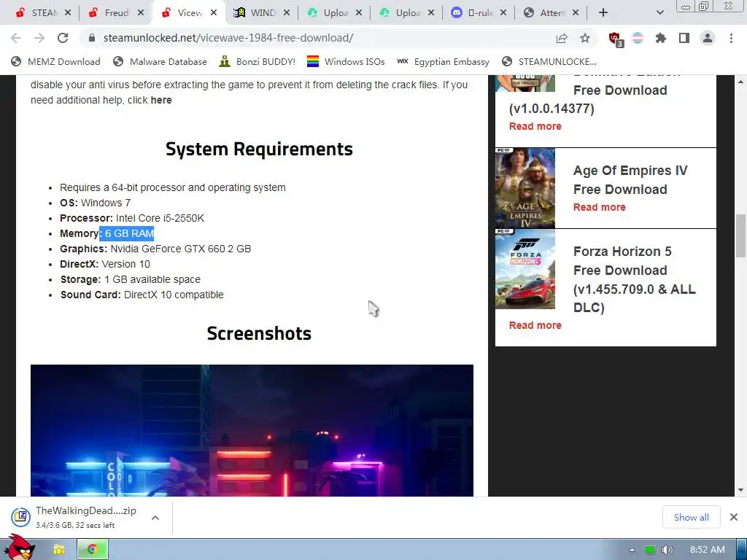Image resolution: width=747 pixels, height=560 pixels.
Task: Click the site lock icon in address bar
Action: pyautogui.click(x=93, y=38)
